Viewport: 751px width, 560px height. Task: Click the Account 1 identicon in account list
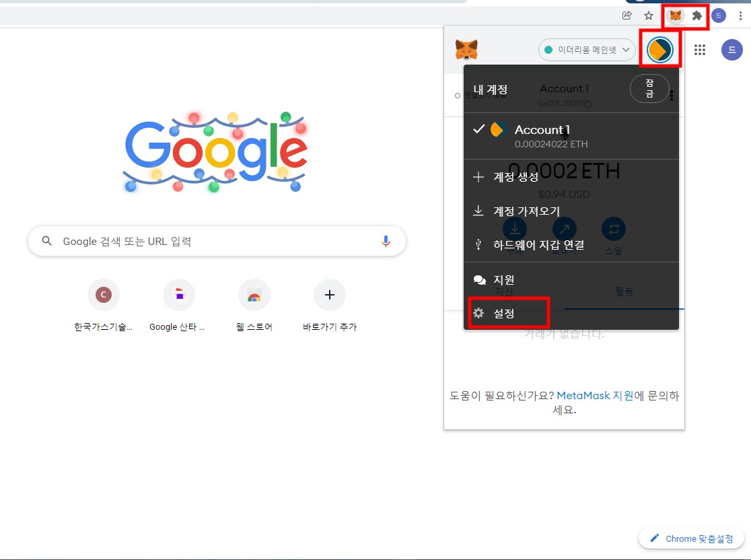coord(499,129)
